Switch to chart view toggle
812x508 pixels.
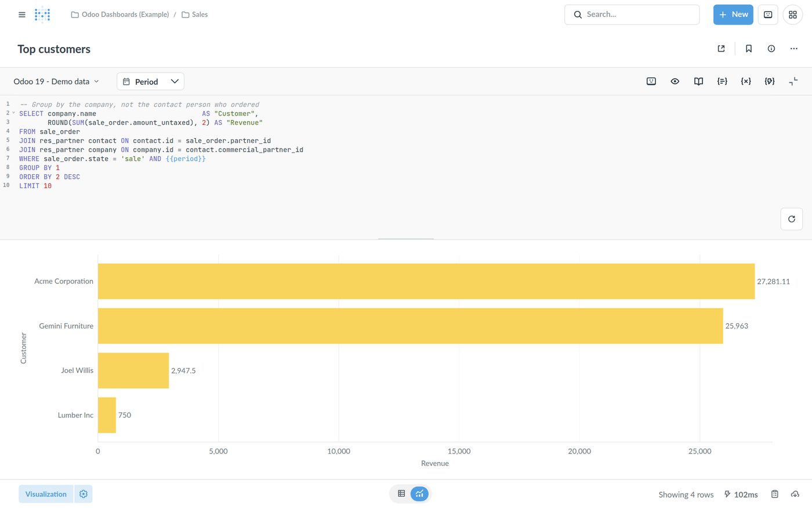pyautogui.click(x=419, y=493)
